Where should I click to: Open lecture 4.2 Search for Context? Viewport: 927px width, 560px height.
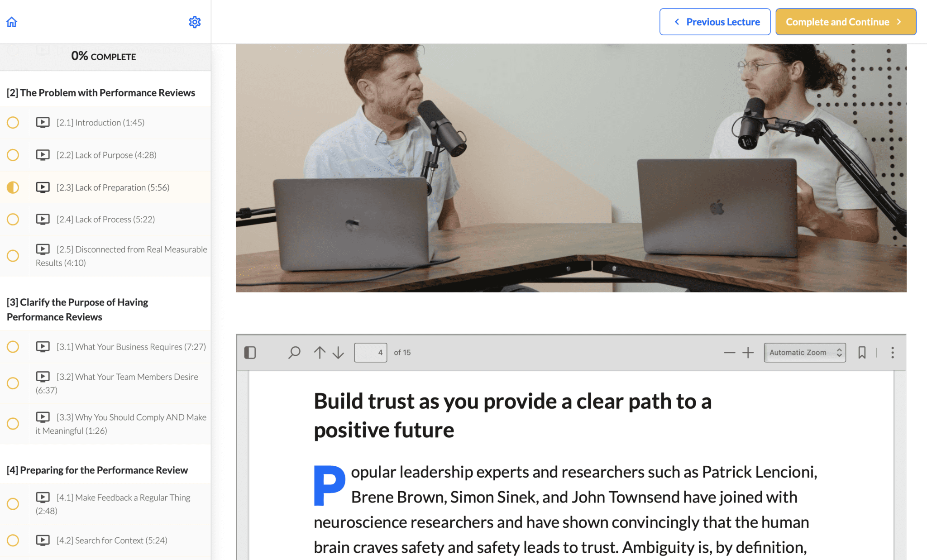click(x=111, y=540)
